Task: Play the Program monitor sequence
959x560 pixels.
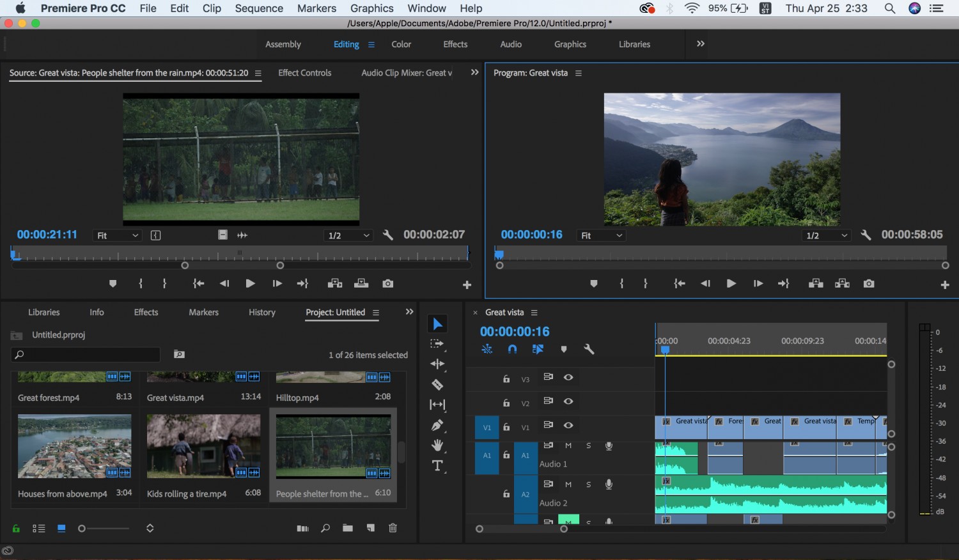Action: click(731, 283)
